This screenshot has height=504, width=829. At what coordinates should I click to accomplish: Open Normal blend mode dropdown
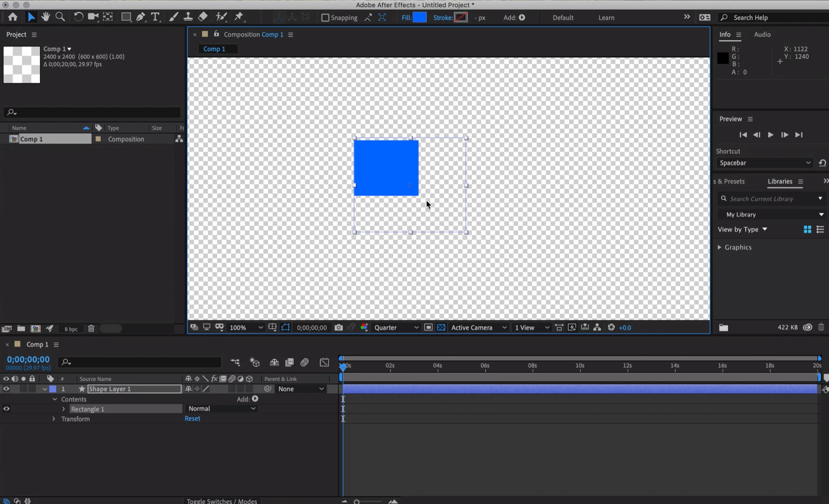222,409
